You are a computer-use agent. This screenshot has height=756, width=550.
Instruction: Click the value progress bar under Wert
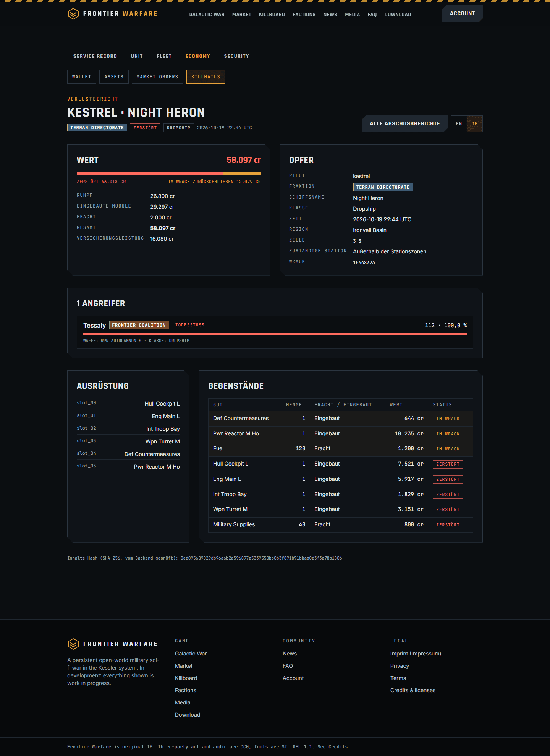pos(169,174)
